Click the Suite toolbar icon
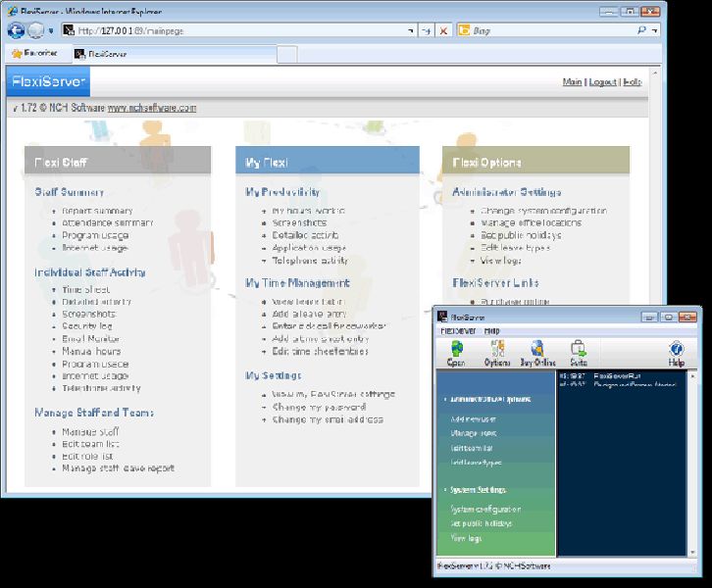Image resolution: width=712 pixels, height=588 pixels. pos(579,353)
